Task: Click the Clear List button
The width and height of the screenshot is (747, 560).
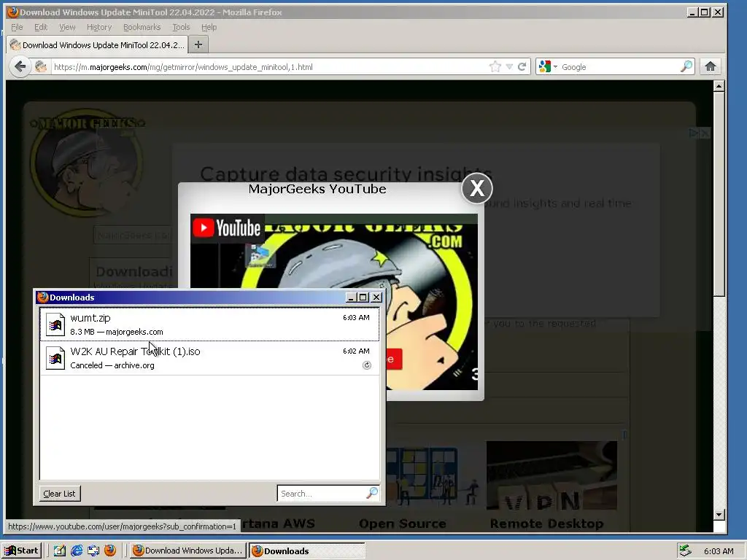Action: pyautogui.click(x=60, y=494)
